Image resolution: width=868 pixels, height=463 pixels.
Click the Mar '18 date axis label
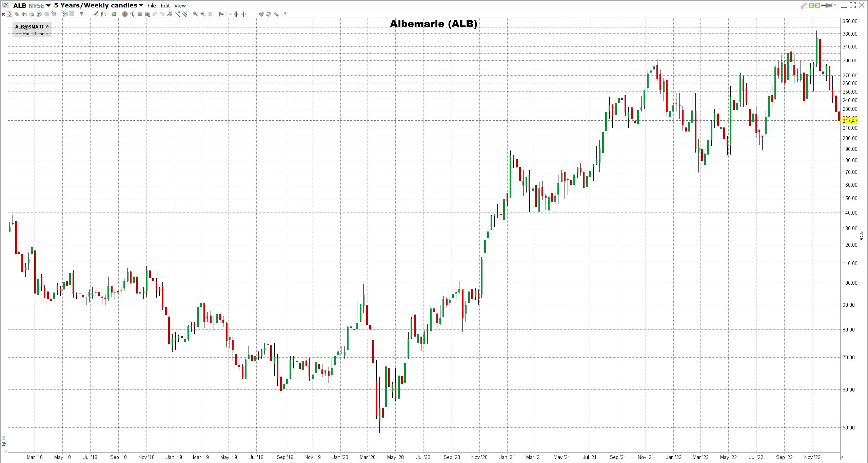[x=35, y=457]
